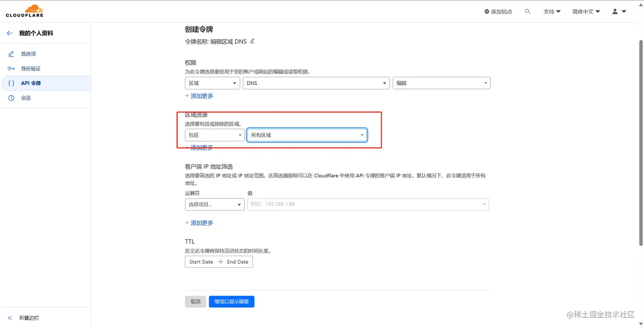This screenshot has height=328, width=644.
Task: Click 添加更多 under the 权限 section
Action: click(x=199, y=96)
